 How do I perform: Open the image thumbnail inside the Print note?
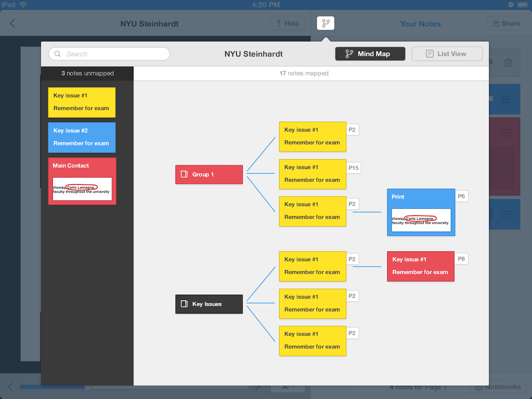point(421,220)
